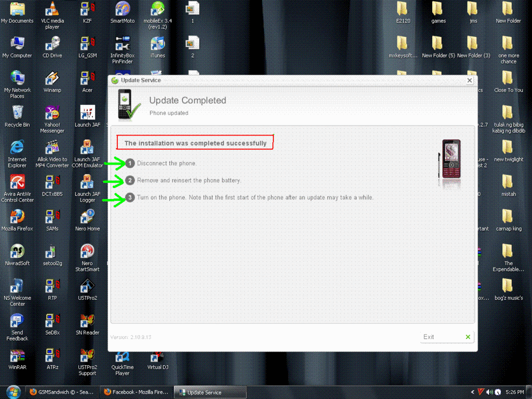The image size is (532, 399).
Task: Open SN Reader shortcut
Action: point(87,324)
